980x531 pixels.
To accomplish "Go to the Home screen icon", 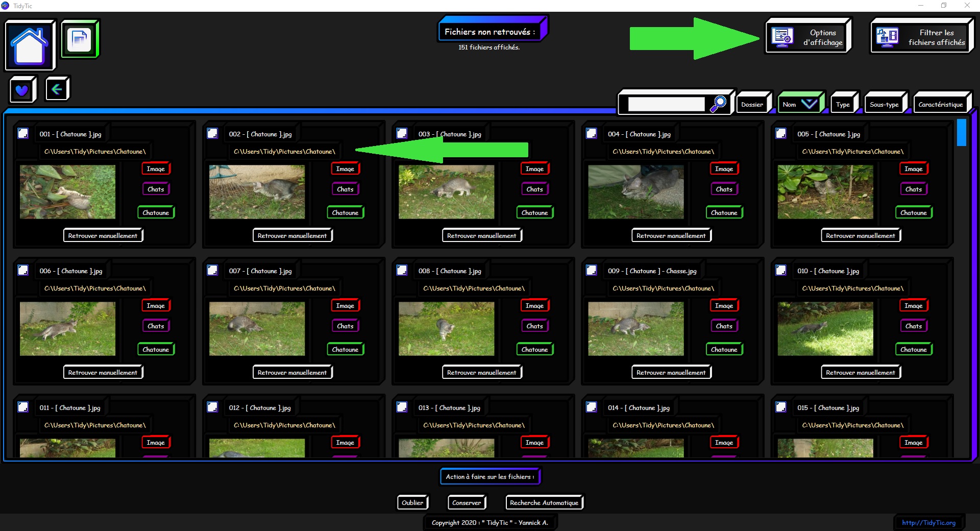I will tap(30, 45).
